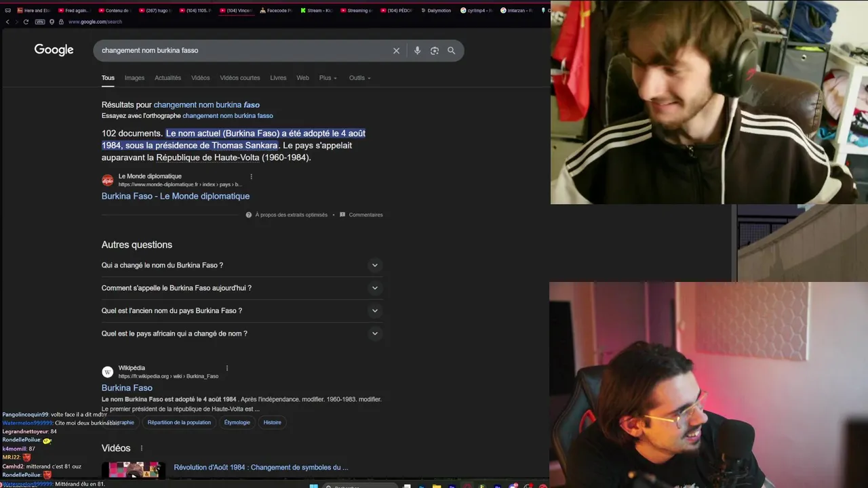The height and width of the screenshot is (488, 868).
Task: Go to the Google homepage via the logo
Action: tap(54, 50)
